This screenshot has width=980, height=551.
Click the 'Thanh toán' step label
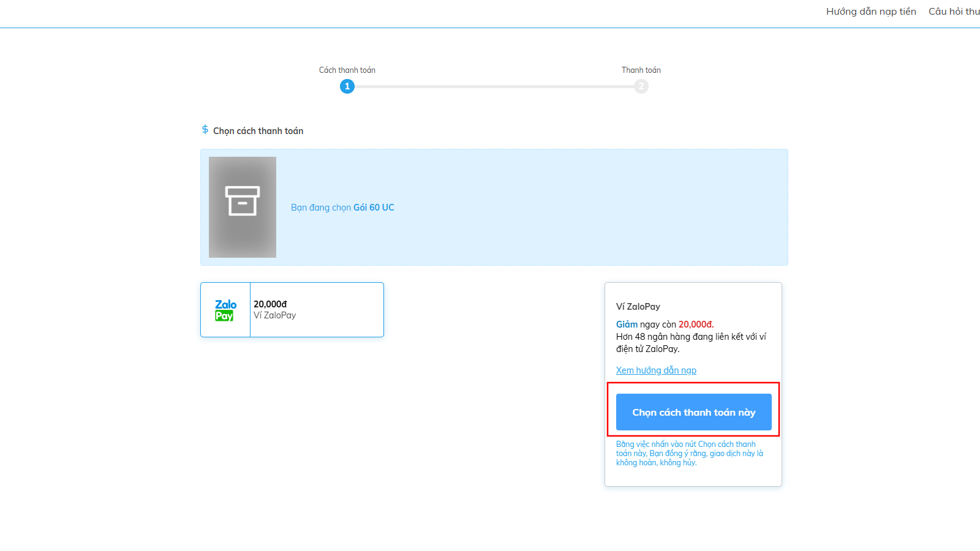click(641, 70)
